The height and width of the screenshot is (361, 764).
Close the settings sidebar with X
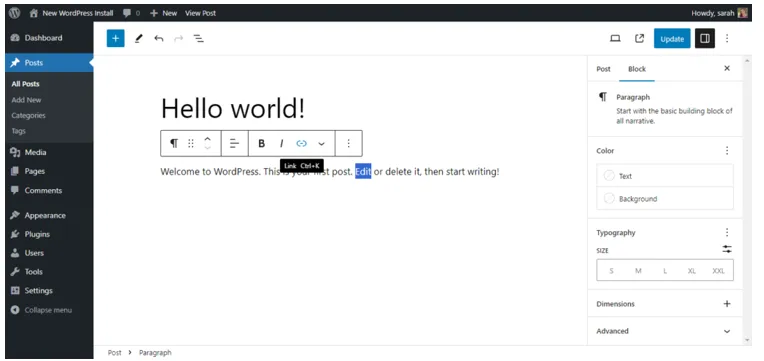(727, 68)
